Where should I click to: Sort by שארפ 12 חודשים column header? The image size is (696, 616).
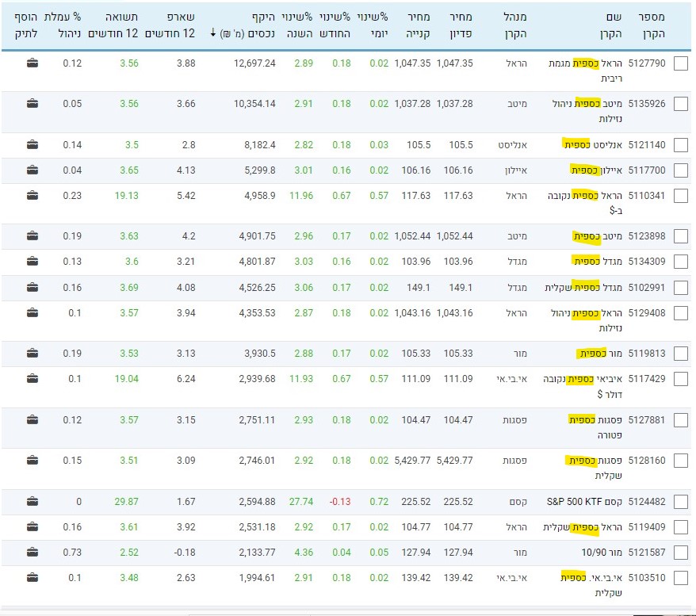(170, 25)
